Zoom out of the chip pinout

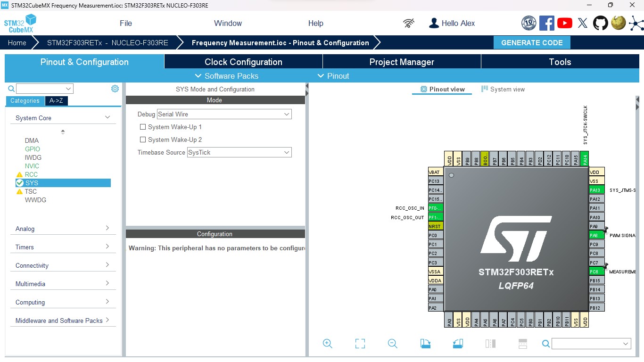(393, 344)
